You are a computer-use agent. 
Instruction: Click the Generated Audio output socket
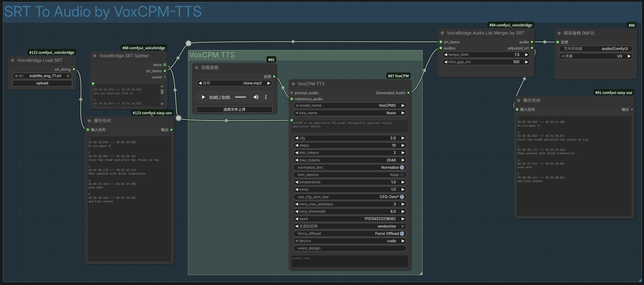pos(408,93)
